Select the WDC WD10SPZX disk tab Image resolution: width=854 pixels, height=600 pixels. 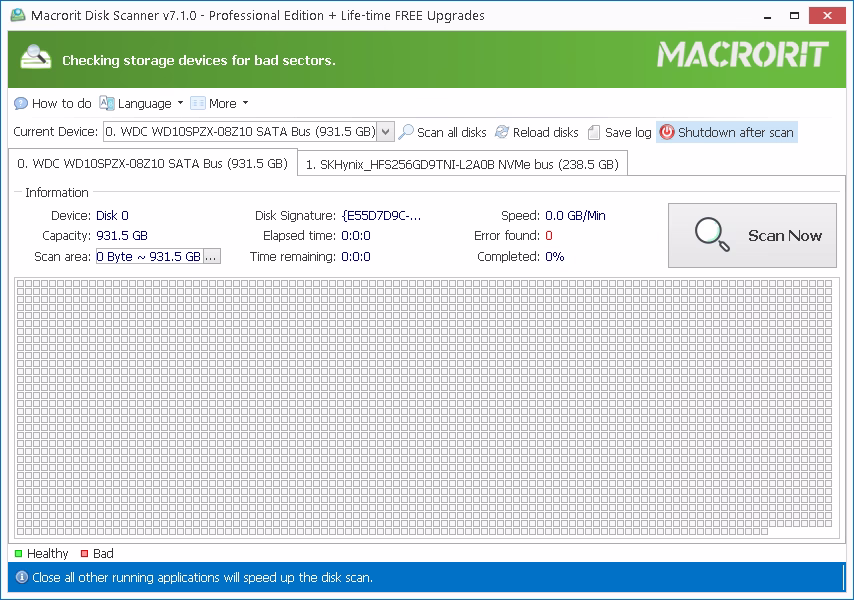point(152,163)
